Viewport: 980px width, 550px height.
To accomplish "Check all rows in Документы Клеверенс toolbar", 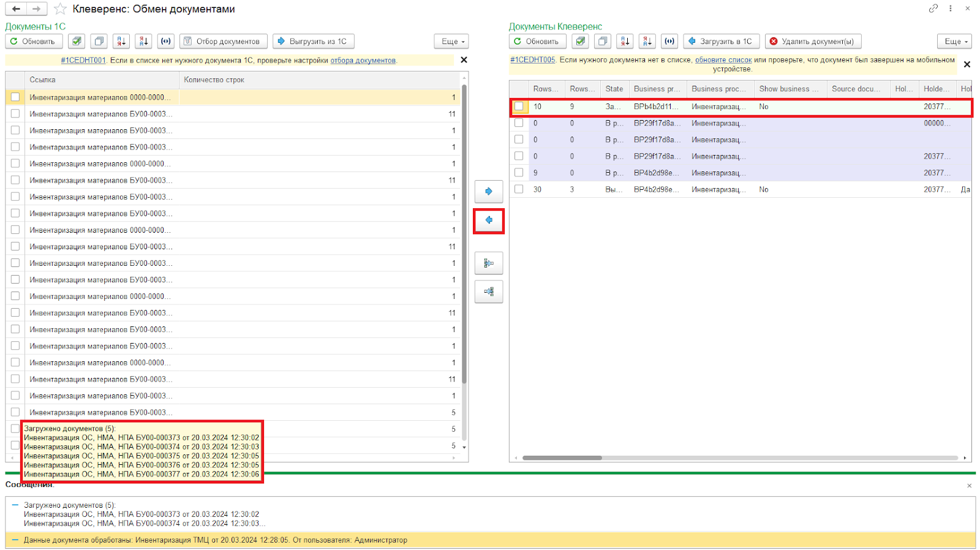I will [581, 42].
